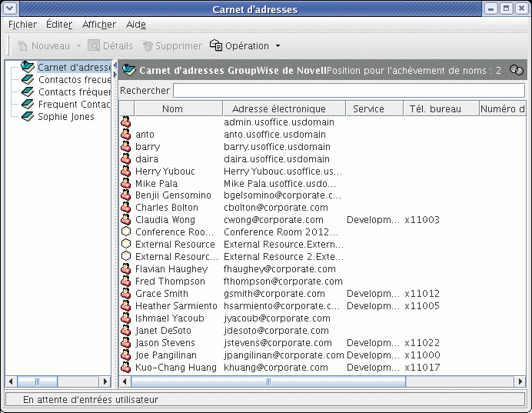Select Carnet d'adresses in the tree
This screenshot has width=532, height=413.
coord(75,67)
